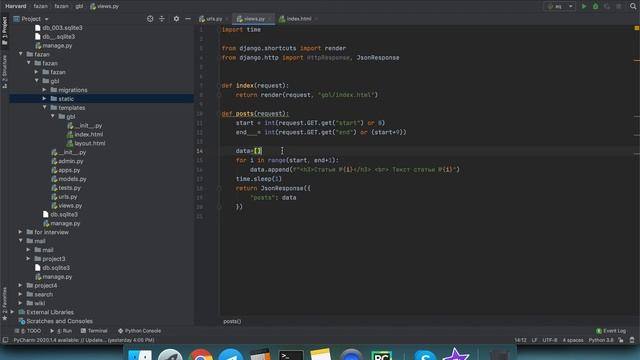This screenshot has height=360, width=640.
Task: Click the Run with Coverage icon
Action: [x=607, y=6]
